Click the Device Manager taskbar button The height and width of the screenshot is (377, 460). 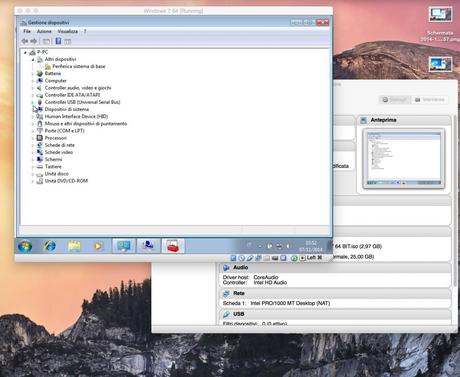tap(148, 246)
